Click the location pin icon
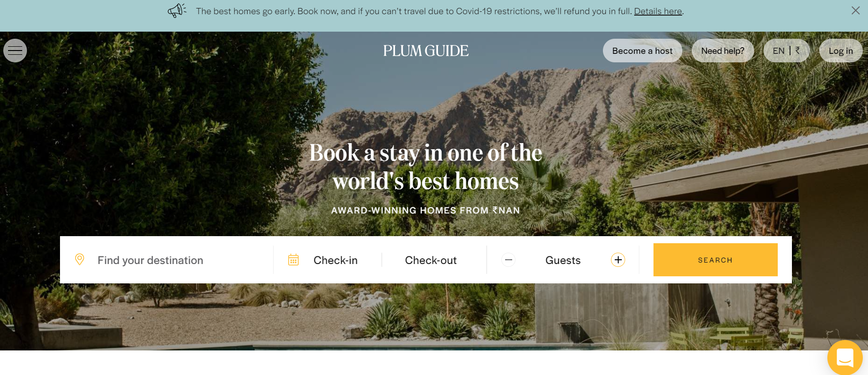868x375 pixels. (80, 259)
